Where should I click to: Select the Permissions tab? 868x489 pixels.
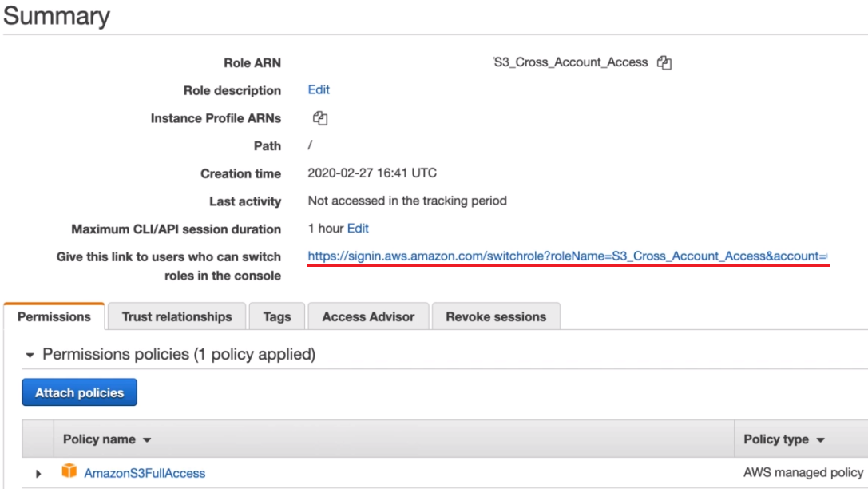click(x=54, y=317)
